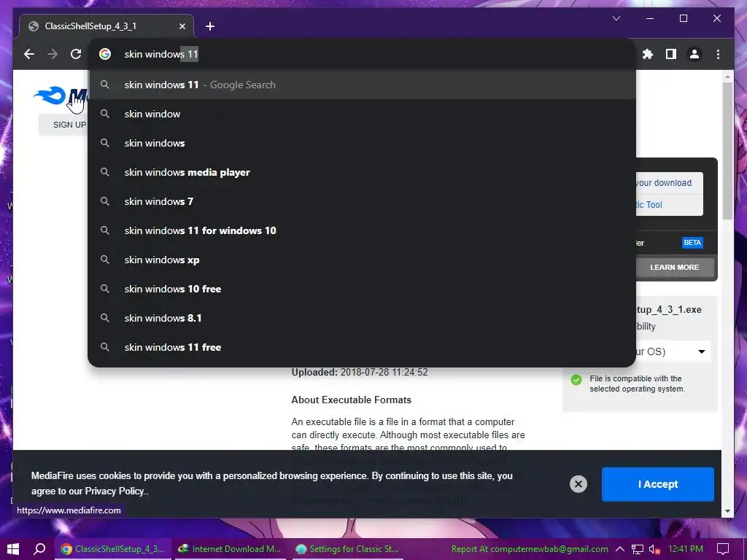Screen dimensions: 747x560
Task: Choose suggestion 'skin window'
Action: click(x=362, y=114)
